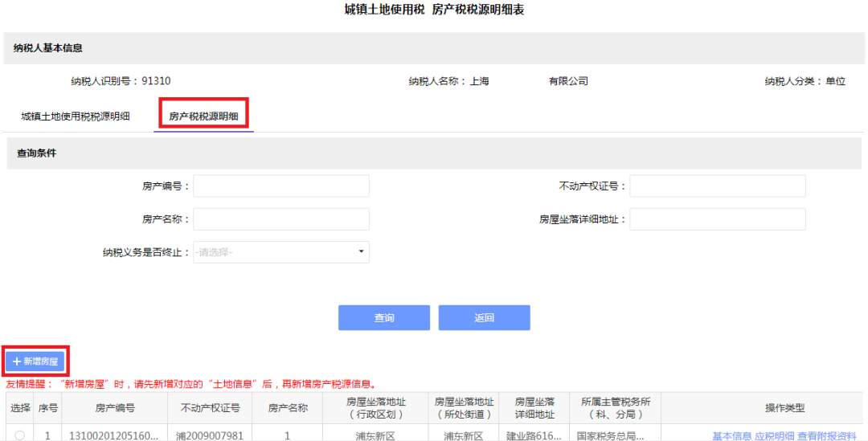
Task: Focus the 房产编号 input field
Action: point(281,186)
